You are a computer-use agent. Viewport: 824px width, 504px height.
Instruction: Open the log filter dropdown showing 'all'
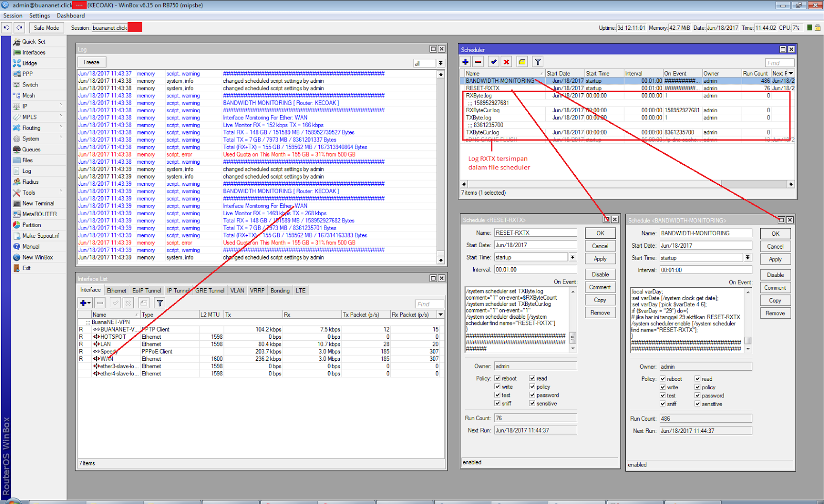point(441,63)
